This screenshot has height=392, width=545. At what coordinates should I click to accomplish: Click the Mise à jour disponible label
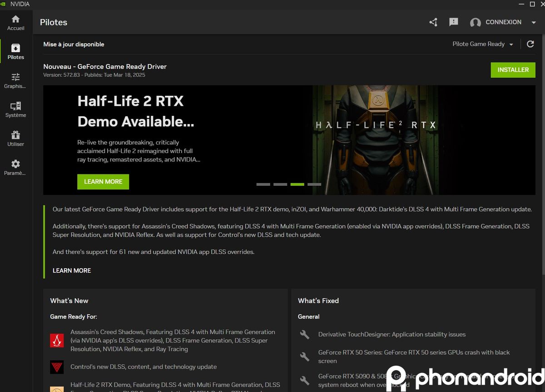tap(74, 45)
